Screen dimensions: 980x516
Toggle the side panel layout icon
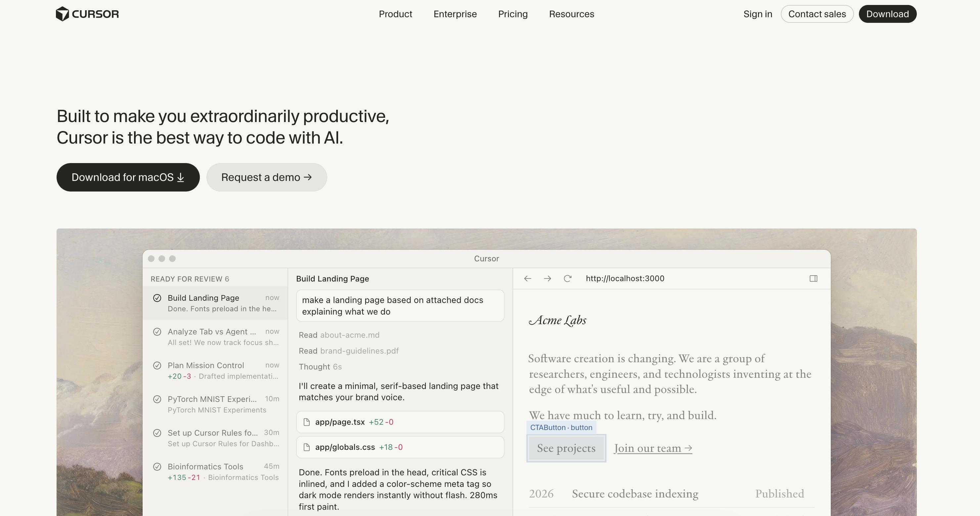pos(813,279)
